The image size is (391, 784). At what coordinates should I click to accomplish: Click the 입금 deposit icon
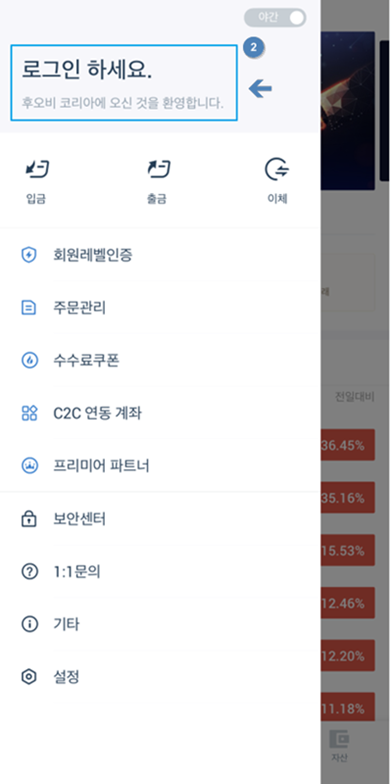pyautogui.click(x=36, y=170)
